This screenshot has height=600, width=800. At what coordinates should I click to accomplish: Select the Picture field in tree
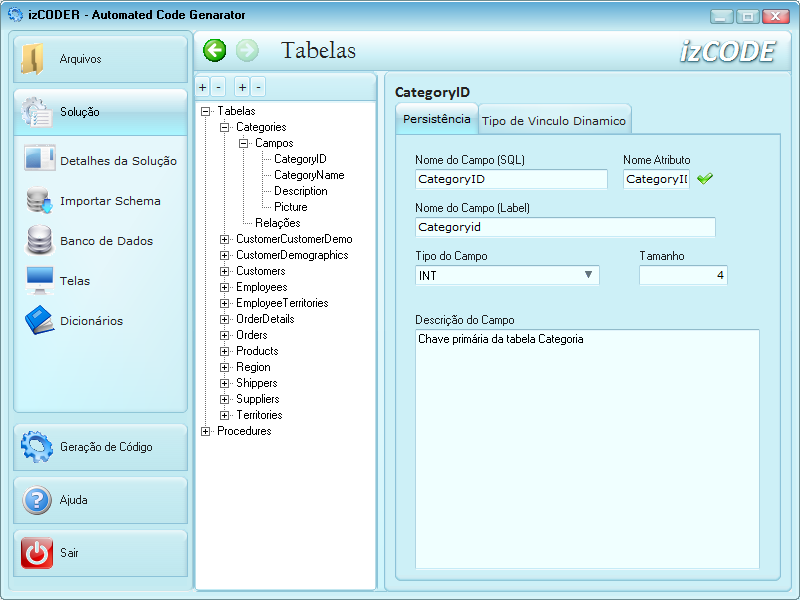(290, 207)
